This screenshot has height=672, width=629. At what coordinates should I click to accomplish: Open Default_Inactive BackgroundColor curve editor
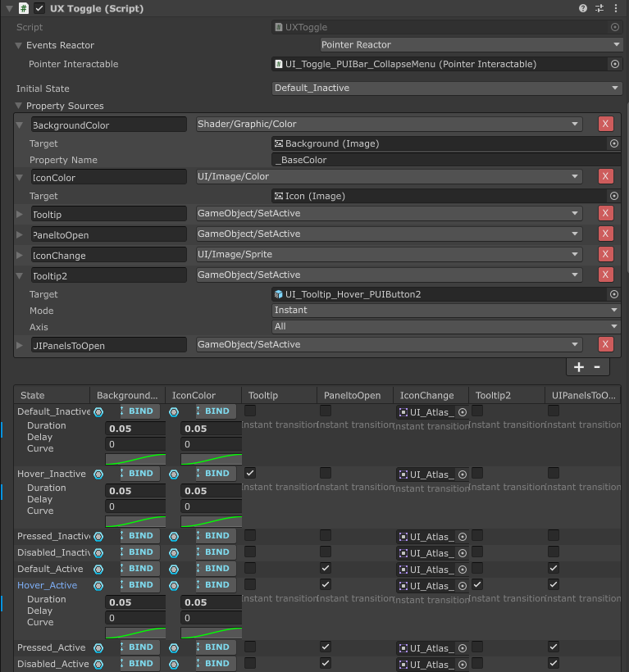(135, 459)
